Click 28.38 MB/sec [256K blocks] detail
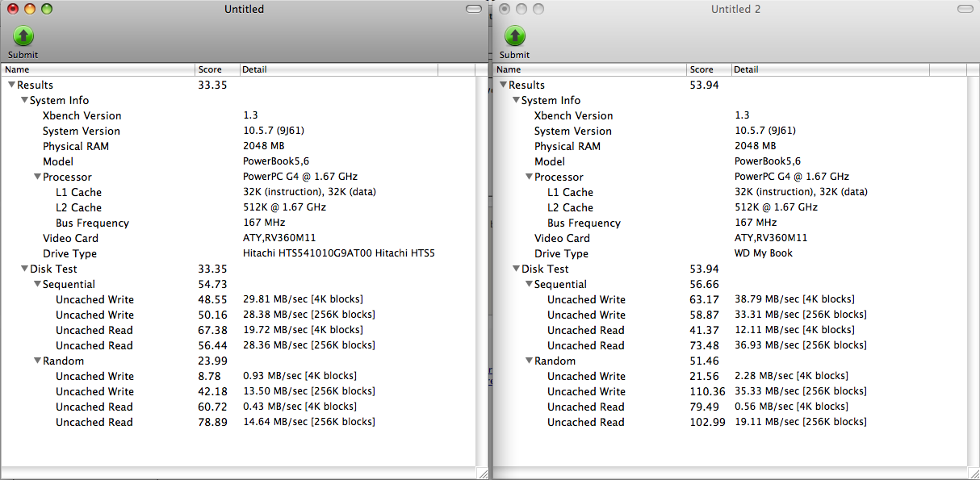Image resolution: width=980 pixels, height=480 pixels. (x=308, y=315)
